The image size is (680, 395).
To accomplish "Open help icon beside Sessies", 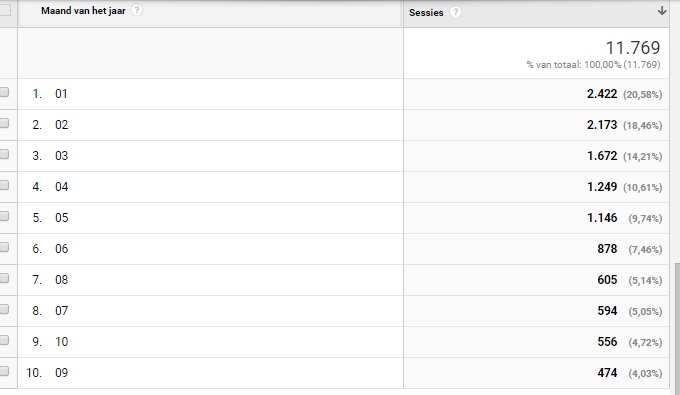I will [455, 12].
